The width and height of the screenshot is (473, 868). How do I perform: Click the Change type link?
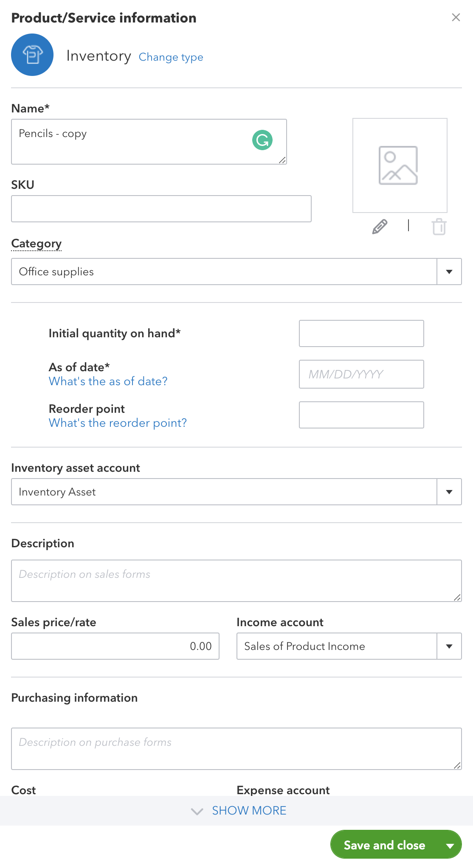click(171, 57)
